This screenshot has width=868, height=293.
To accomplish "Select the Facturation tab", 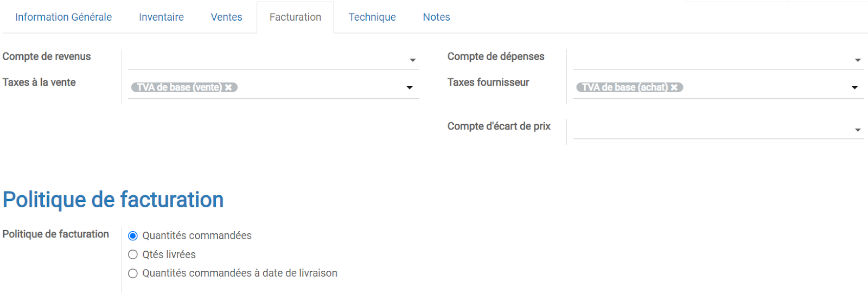I will coord(295,17).
